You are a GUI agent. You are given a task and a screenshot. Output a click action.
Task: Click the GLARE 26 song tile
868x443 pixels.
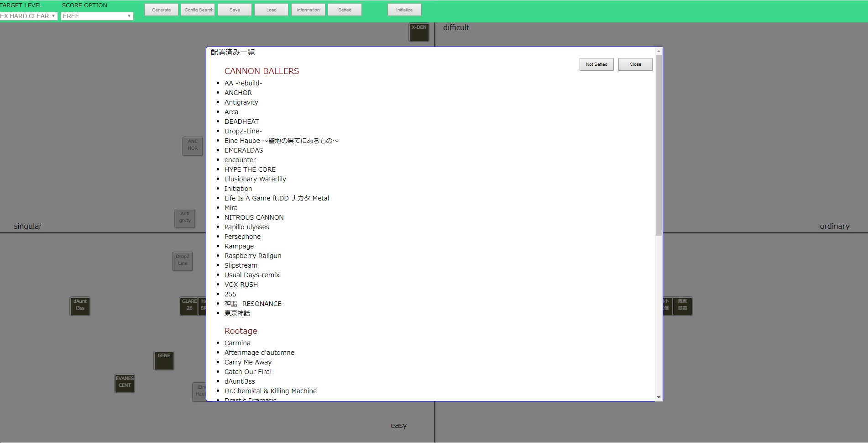189,306
